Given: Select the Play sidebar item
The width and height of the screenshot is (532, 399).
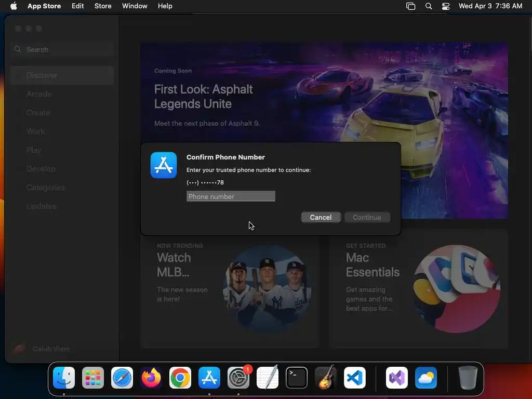Looking at the screenshot, I should (x=62, y=150).
